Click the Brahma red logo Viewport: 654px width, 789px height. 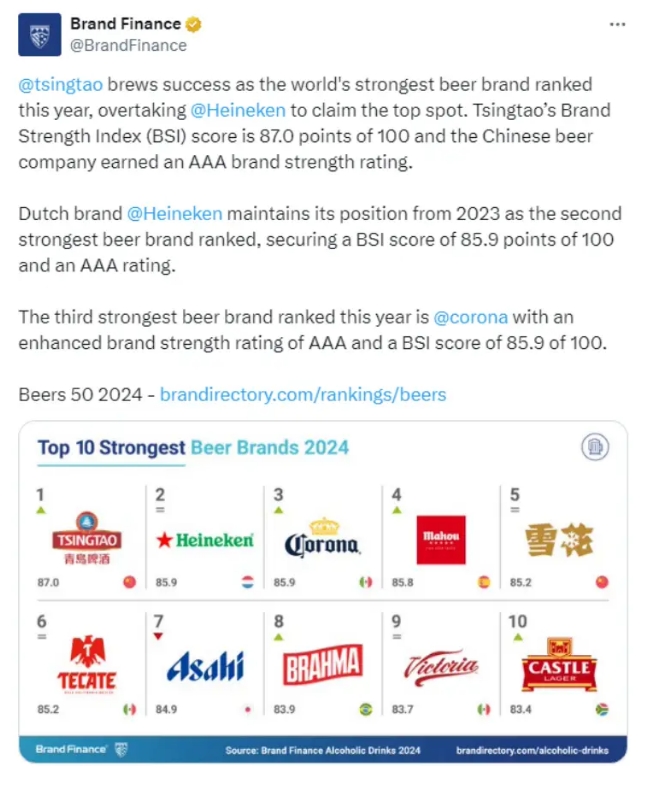point(322,664)
